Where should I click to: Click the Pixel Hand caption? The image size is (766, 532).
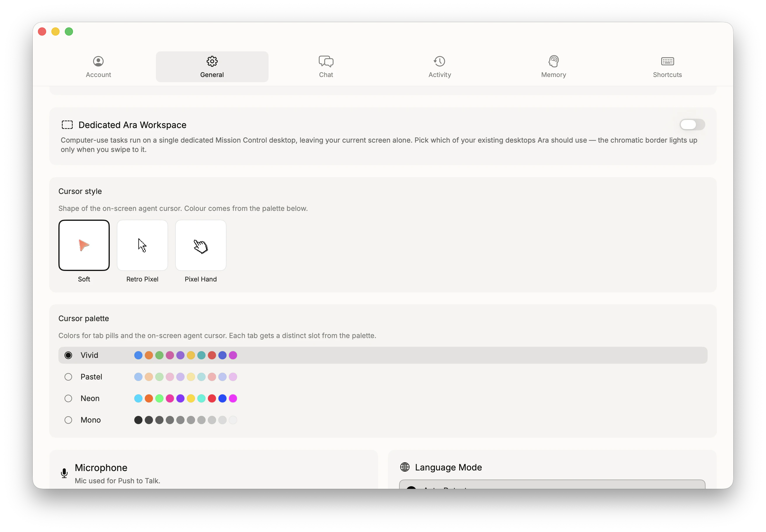pos(201,279)
